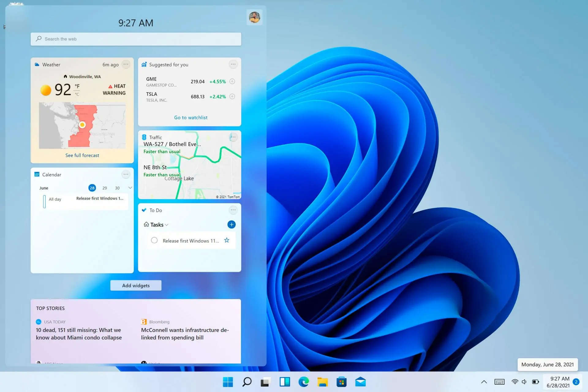Click the Widgets taskbar icon
This screenshot has width=588, height=392.
tap(285, 382)
